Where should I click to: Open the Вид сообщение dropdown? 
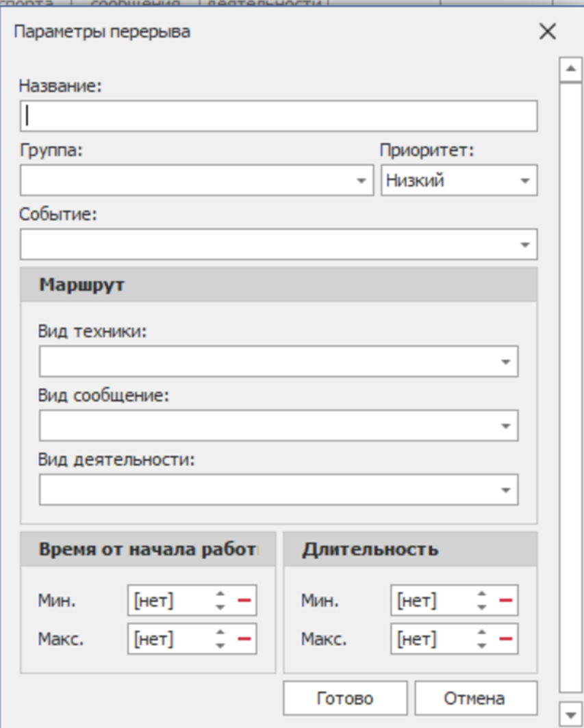(505, 426)
